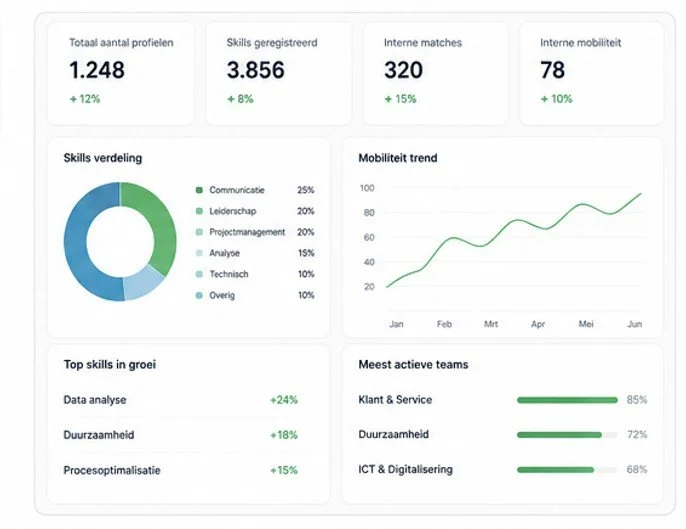Click the Skills verdeling donut chart
Screen dimensions: 686x529
click(120, 242)
